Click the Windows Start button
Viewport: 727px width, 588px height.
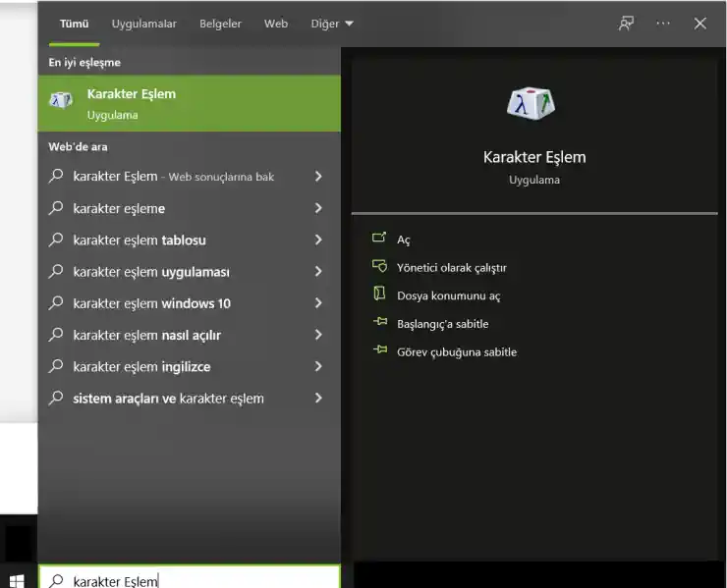coord(17,579)
